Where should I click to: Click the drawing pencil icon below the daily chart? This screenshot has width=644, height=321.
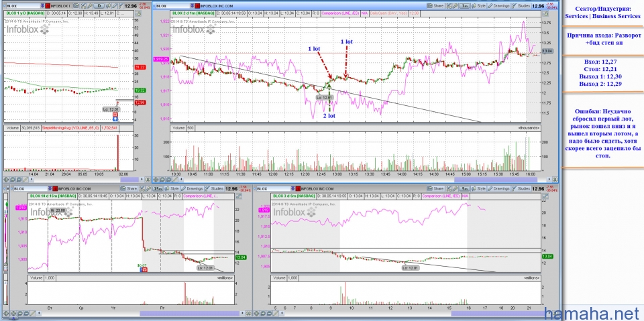point(25,180)
